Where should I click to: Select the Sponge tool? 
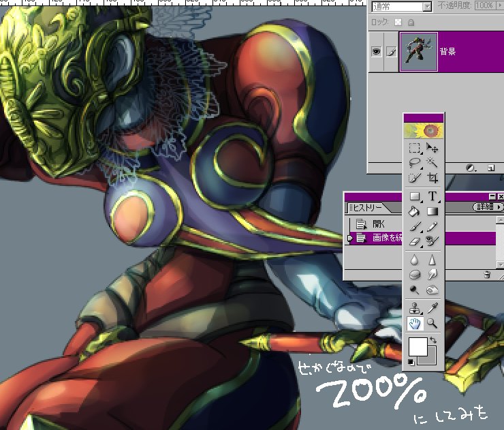(x=415, y=275)
